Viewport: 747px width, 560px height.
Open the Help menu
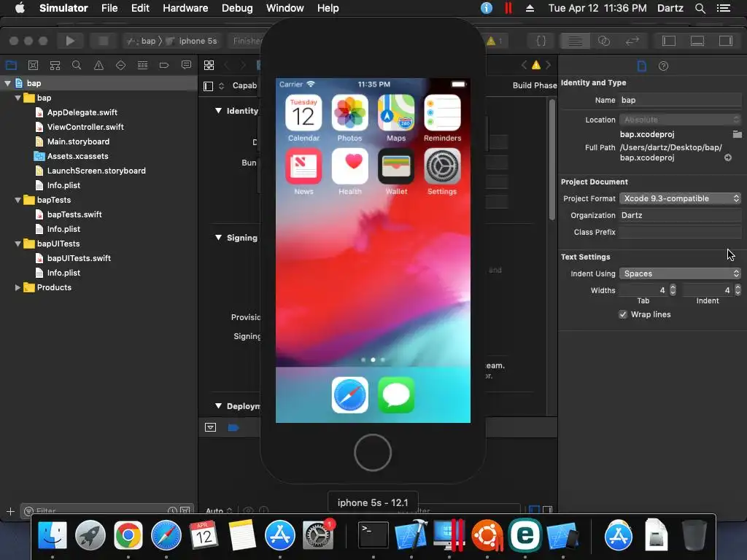(328, 8)
